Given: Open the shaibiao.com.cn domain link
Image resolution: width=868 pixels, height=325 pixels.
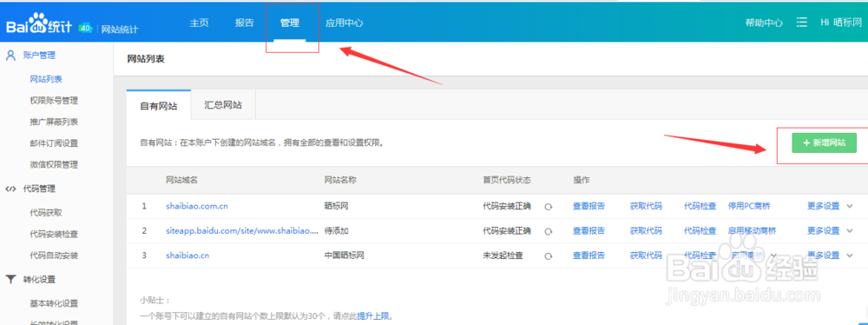Looking at the screenshot, I should tap(197, 206).
